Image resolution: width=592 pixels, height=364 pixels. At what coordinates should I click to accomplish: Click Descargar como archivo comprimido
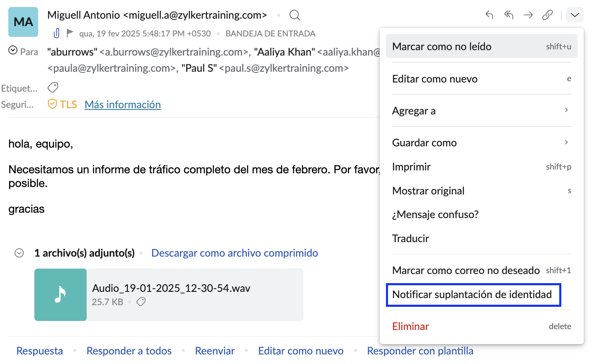point(235,253)
